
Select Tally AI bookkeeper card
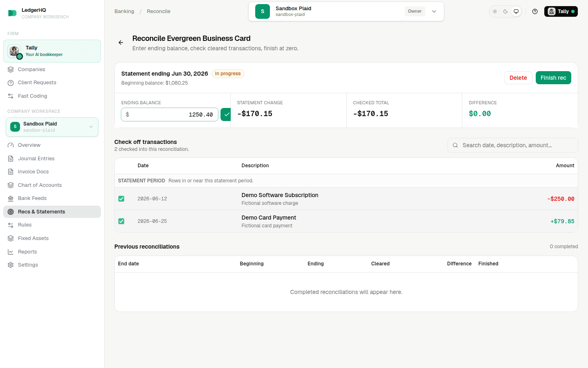pyautogui.click(x=52, y=51)
